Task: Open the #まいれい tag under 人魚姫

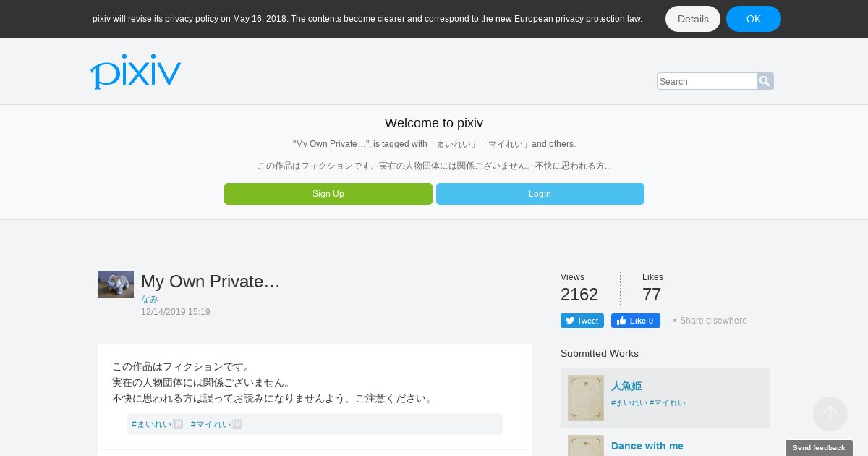Action: click(629, 403)
